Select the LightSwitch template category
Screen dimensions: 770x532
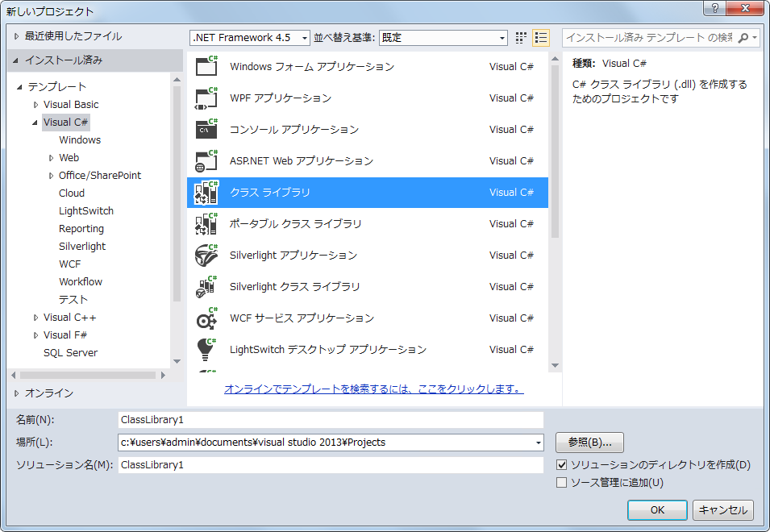point(86,210)
